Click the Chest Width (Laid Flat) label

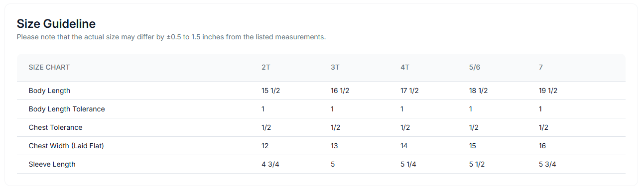click(x=66, y=146)
